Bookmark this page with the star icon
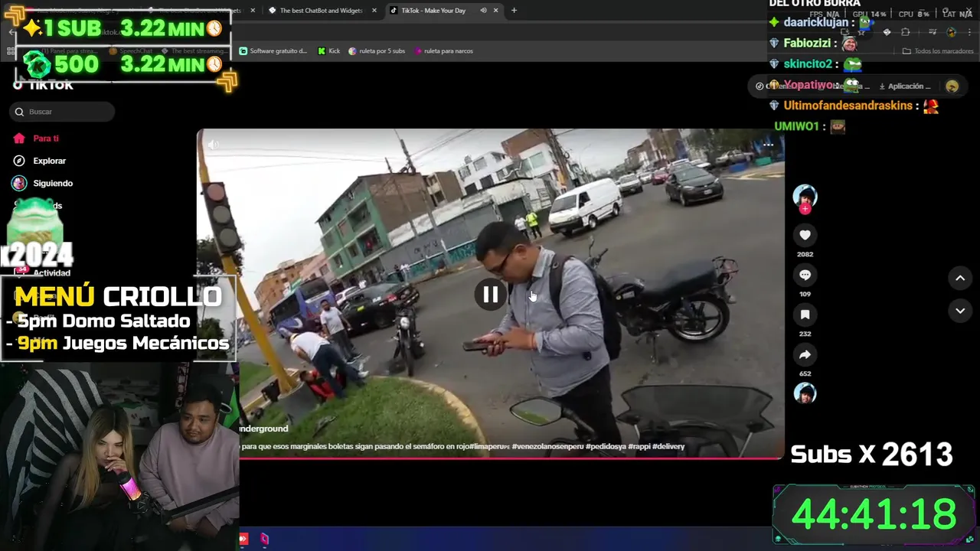 click(861, 32)
